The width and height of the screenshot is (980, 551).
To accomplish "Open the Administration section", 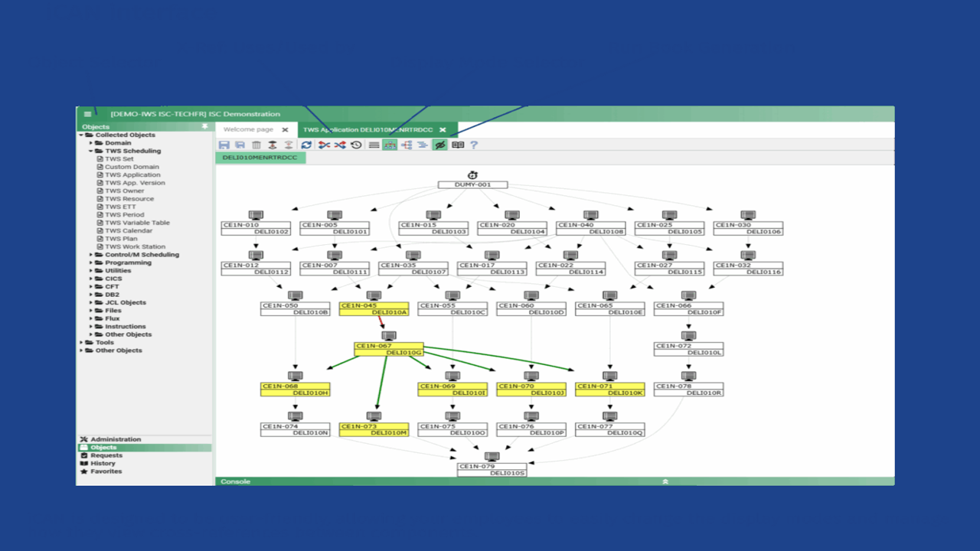I will (116, 439).
